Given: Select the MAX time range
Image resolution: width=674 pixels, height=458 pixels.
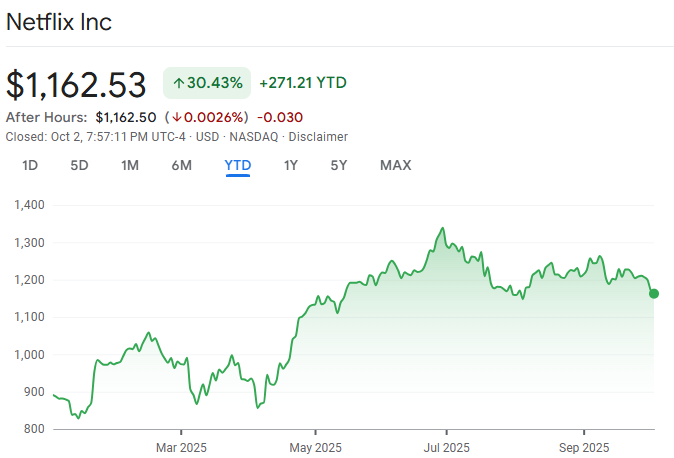Looking at the screenshot, I should tap(395, 165).
